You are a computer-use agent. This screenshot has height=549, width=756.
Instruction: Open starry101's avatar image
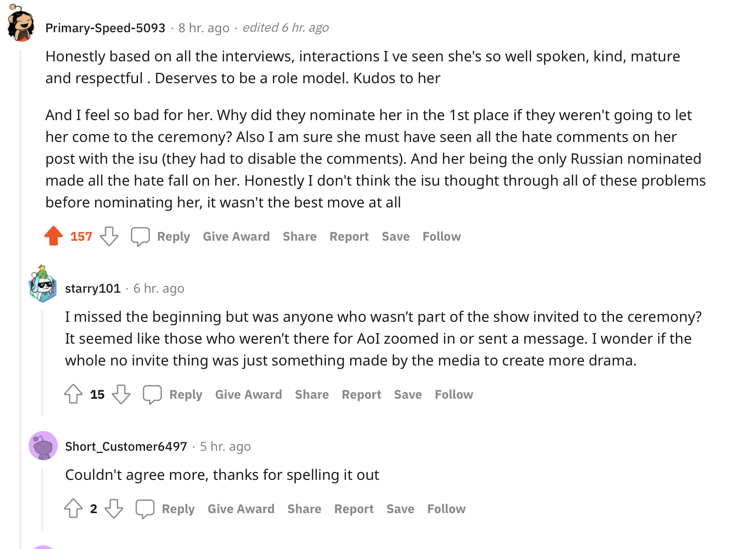(43, 285)
